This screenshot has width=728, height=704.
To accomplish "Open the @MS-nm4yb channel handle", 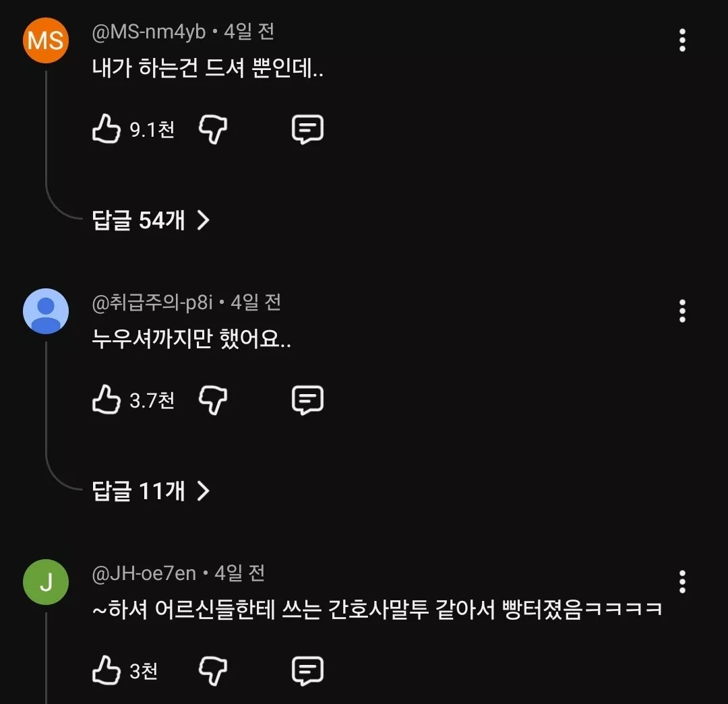I will [x=148, y=32].
